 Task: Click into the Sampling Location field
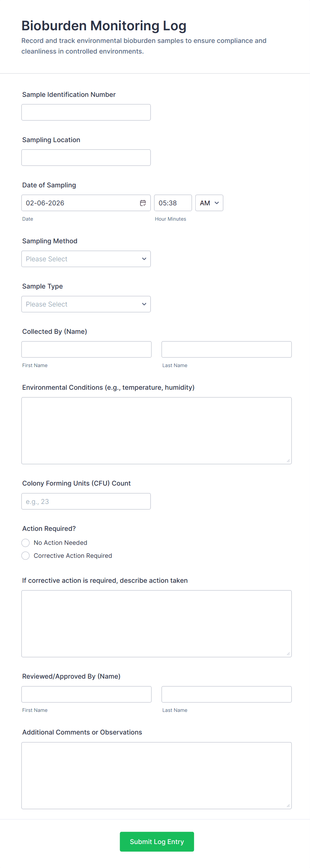point(86,157)
